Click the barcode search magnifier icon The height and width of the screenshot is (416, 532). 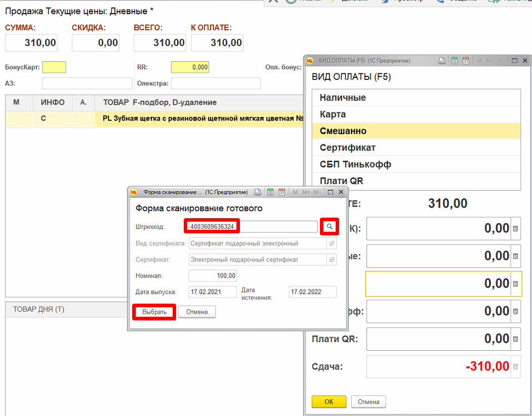330,227
